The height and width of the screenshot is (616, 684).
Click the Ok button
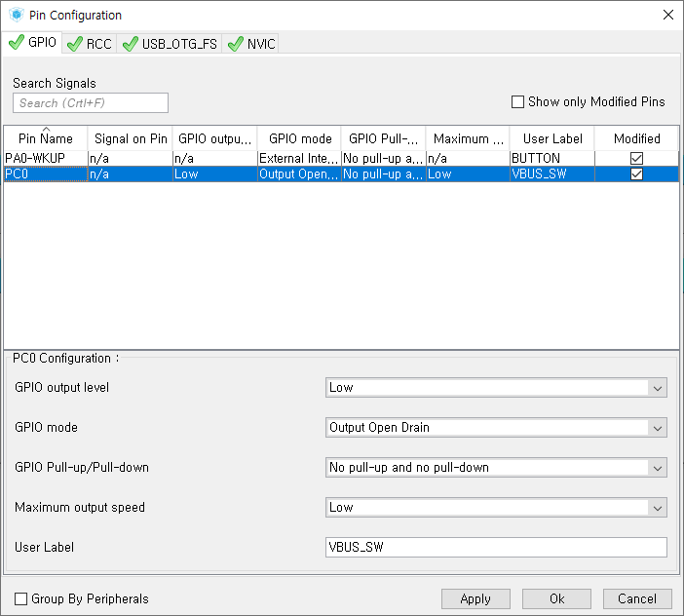coord(556,598)
